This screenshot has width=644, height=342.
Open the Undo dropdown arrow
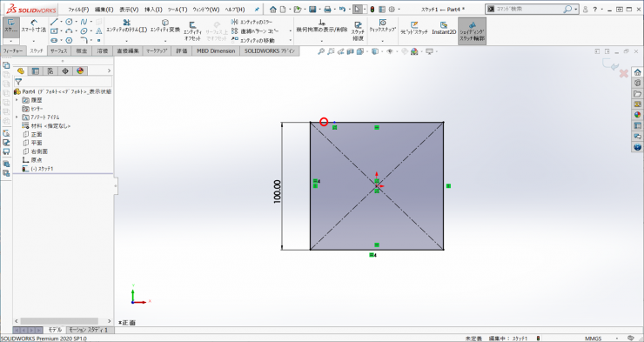(349, 9)
